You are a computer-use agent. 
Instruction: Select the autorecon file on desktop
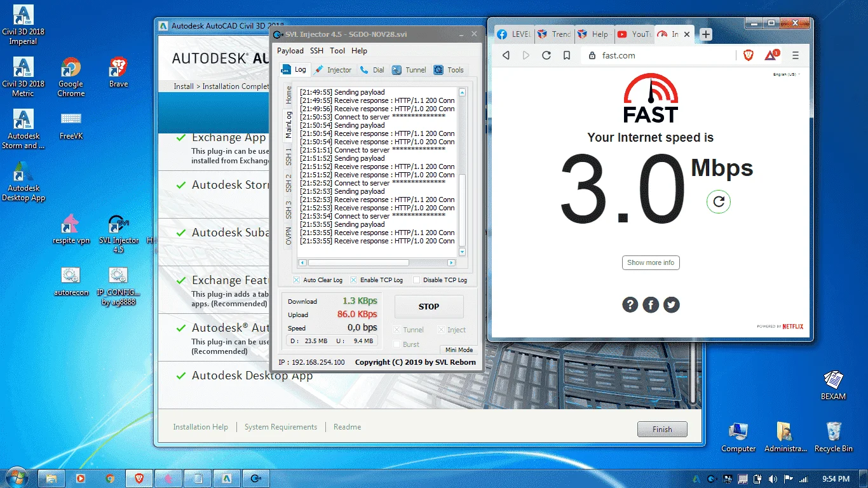coord(71,281)
